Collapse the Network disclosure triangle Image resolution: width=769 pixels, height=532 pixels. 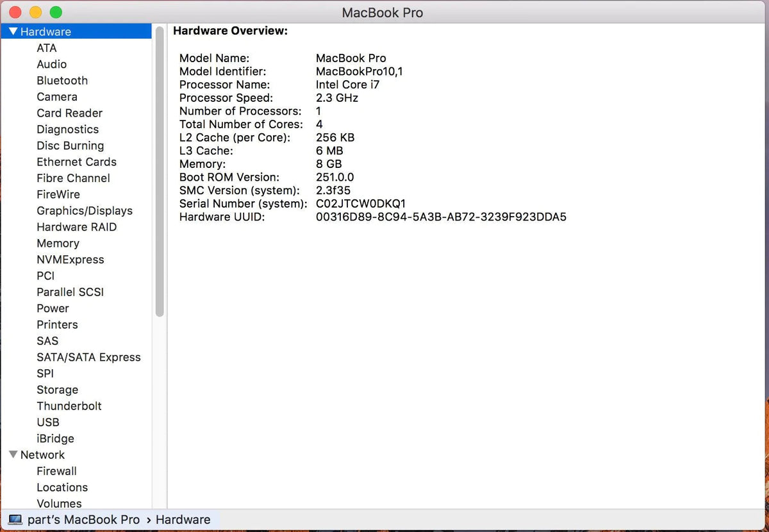point(13,454)
